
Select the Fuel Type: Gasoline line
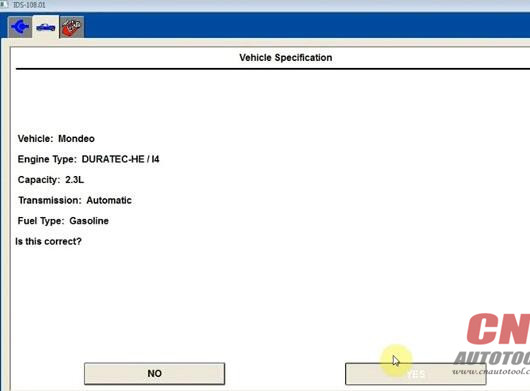click(63, 221)
